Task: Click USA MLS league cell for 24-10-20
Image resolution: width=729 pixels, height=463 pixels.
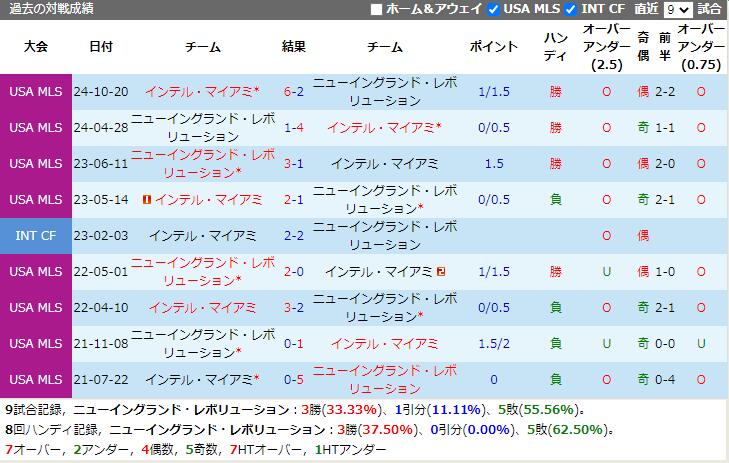Action: click(x=36, y=92)
